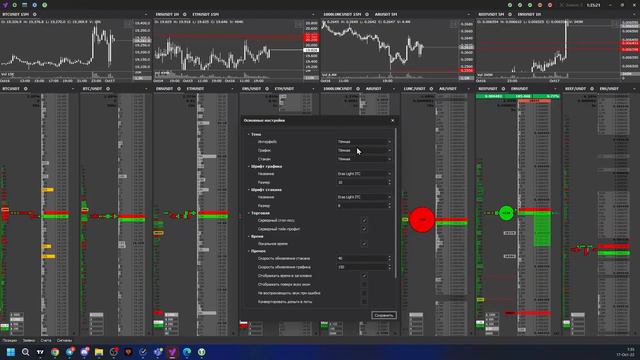Click the green trade bubble in REEFUSDT panel

tap(507, 213)
